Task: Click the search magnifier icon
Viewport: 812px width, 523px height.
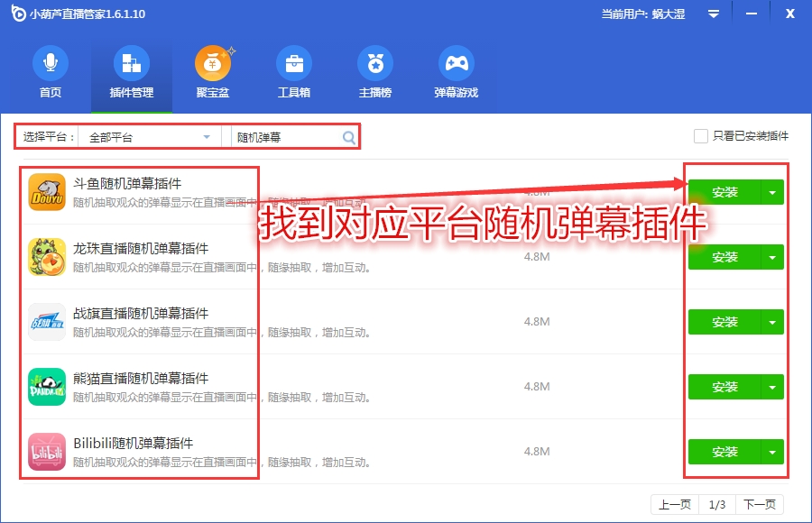Action: click(349, 137)
